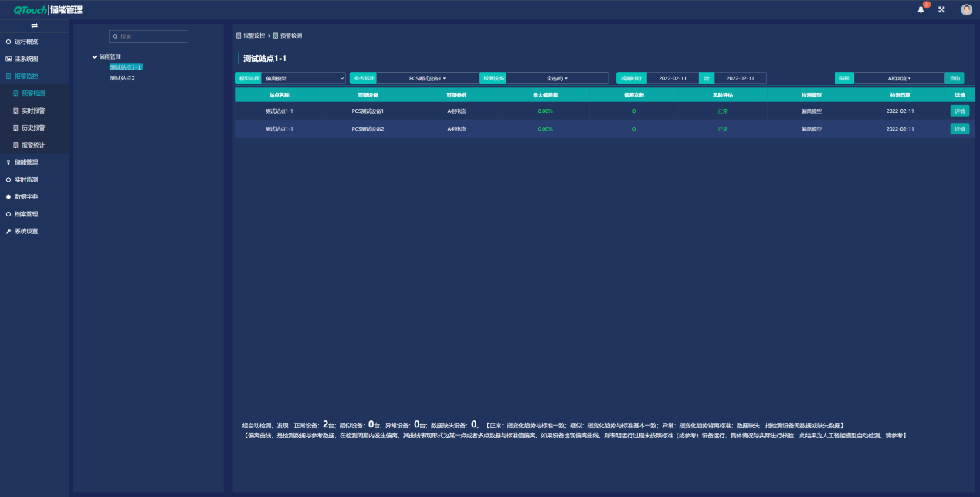Open the 检测设备 dropdown showing 全选(6)

pos(557,78)
